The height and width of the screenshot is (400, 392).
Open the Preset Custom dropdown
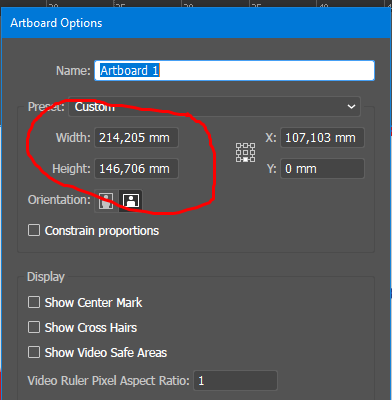click(x=214, y=107)
